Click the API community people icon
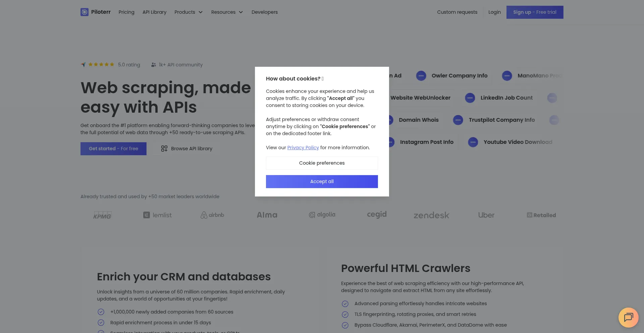The image size is (644, 333). [153, 65]
